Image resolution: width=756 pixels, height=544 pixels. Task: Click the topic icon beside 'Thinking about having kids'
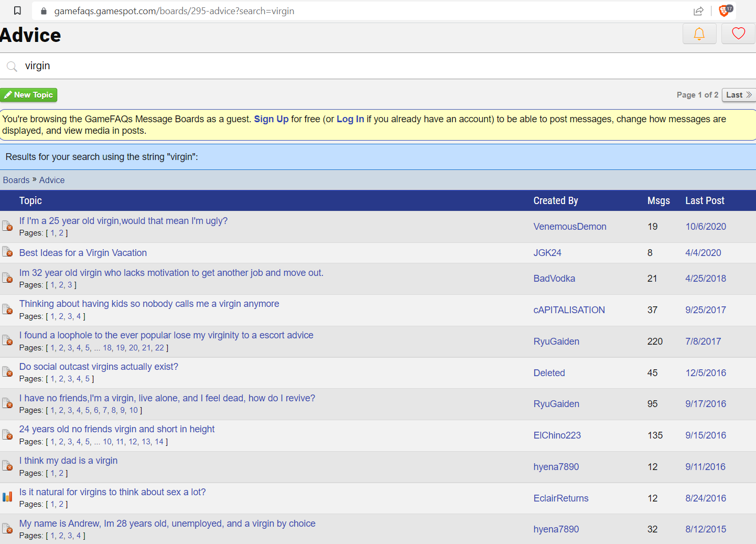[7, 309]
